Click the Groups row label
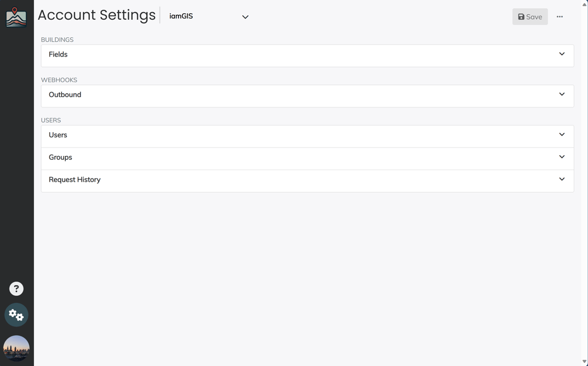This screenshot has height=366, width=588. (x=60, y=157)
